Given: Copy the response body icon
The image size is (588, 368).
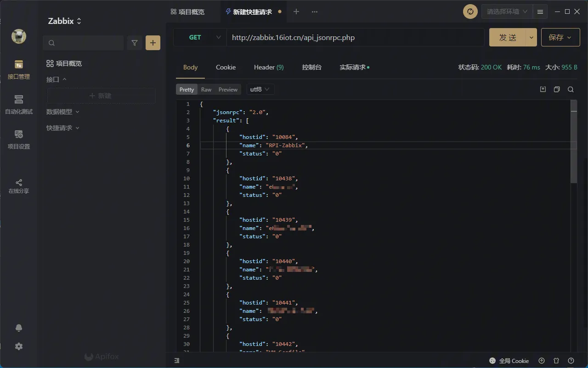Looking at the screenshot, I should (557, 89).
